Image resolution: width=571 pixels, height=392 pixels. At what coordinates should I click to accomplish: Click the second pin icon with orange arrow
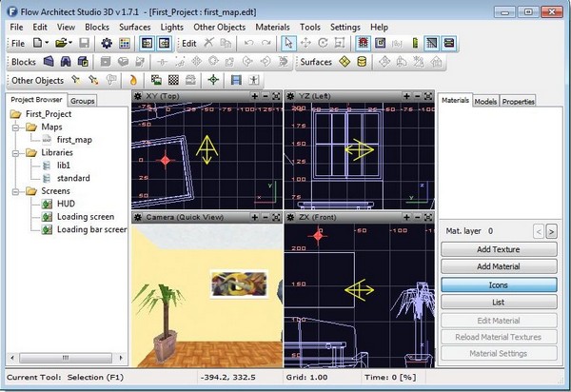[93, 80]
